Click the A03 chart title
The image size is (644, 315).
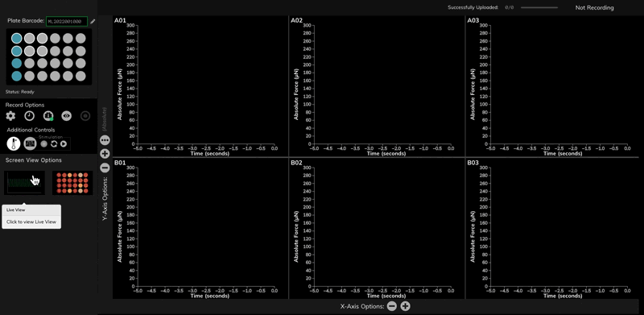coord(473,20)
